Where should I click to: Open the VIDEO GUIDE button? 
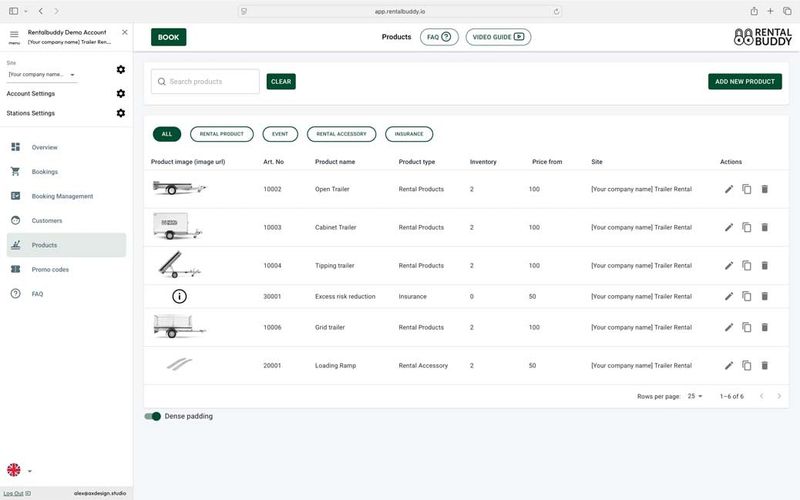click(498, 37)
